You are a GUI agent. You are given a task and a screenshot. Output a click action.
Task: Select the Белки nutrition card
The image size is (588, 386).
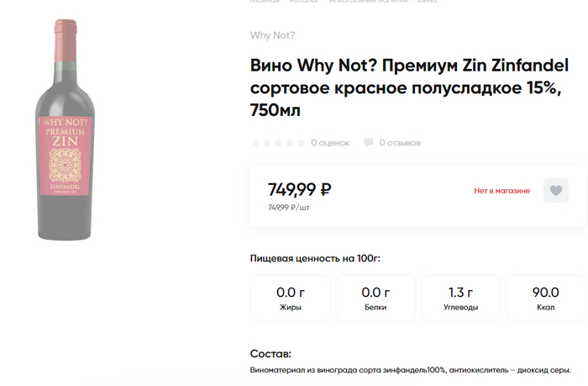pyautogui.click(x=375, y=298)
